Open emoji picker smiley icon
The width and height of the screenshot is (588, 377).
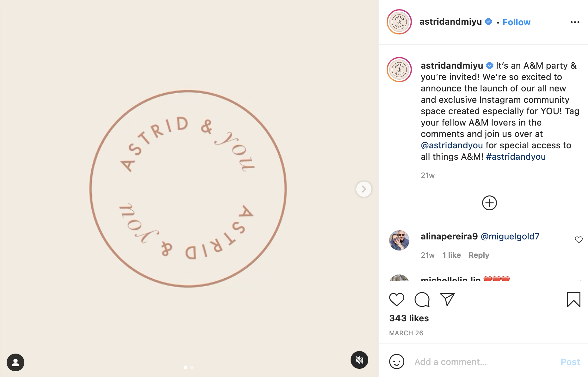pos(396,362)
